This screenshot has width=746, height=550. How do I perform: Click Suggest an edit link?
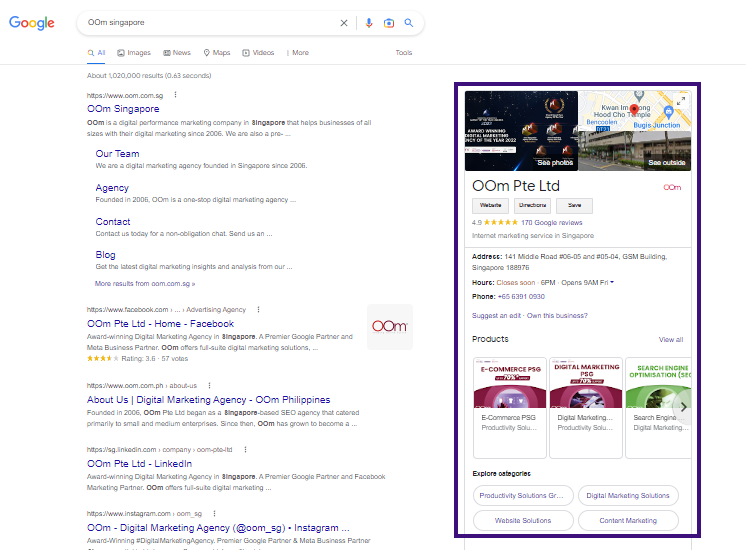click(x=496, y=315)
